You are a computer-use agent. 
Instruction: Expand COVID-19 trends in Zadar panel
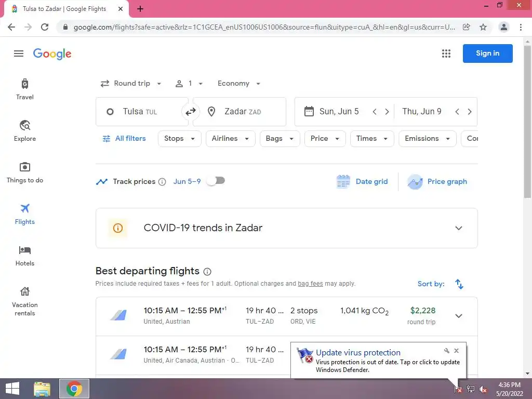pyautogui.click(x=458, y=228)
